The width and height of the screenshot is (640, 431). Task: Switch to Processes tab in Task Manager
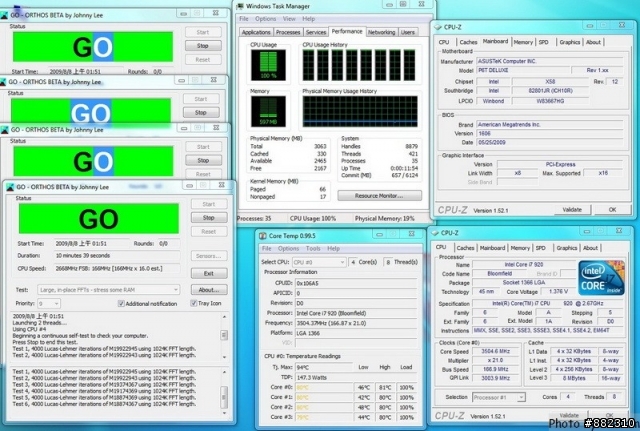point(288,32)
